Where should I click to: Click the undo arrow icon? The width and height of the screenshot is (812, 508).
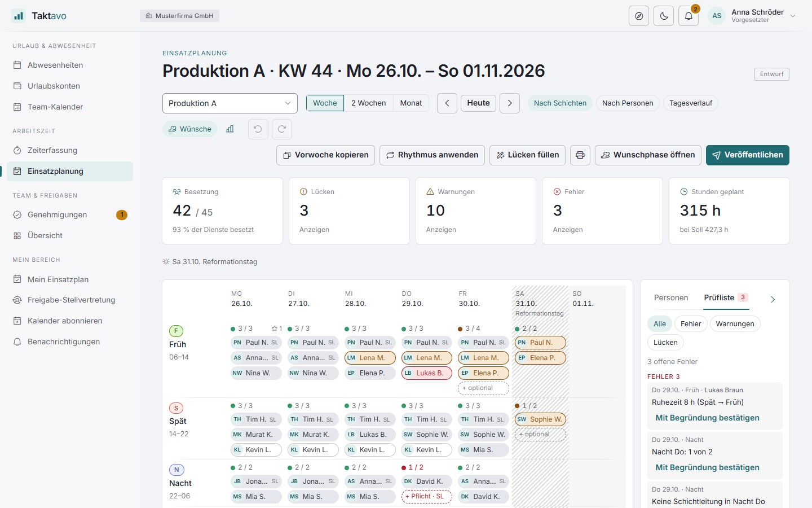[x=258, y=129]
